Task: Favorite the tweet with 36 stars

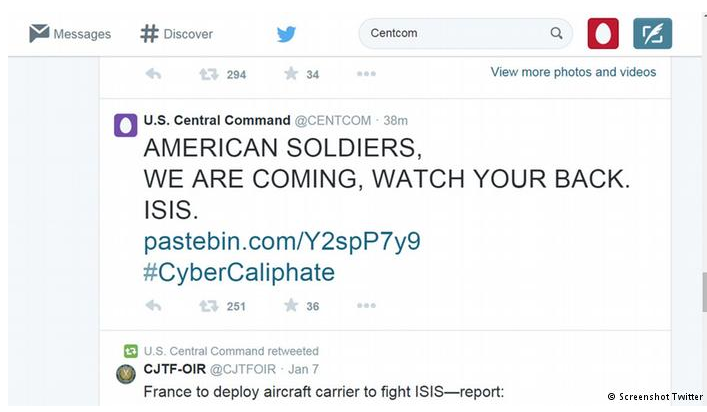Action: (291, 306)
